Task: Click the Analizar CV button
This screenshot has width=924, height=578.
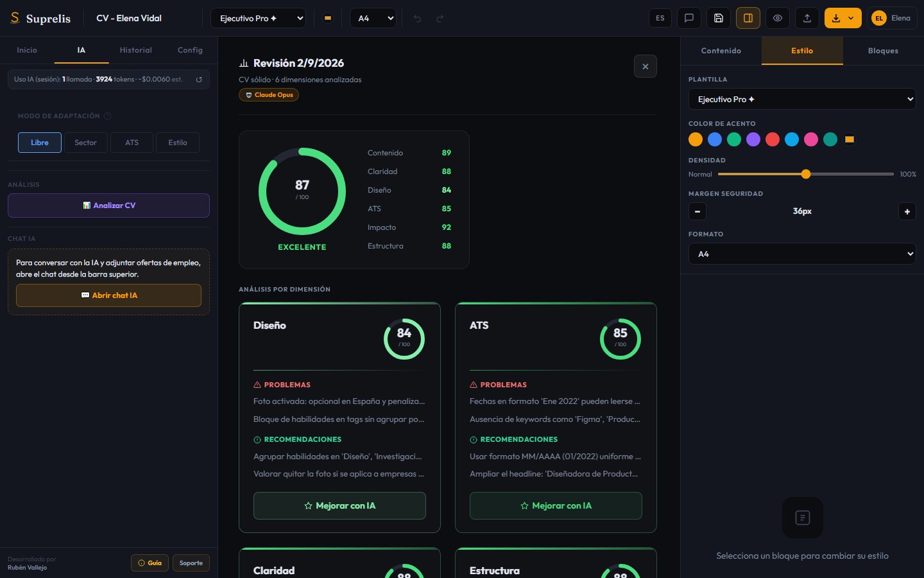Action: [x=108, y=206]
